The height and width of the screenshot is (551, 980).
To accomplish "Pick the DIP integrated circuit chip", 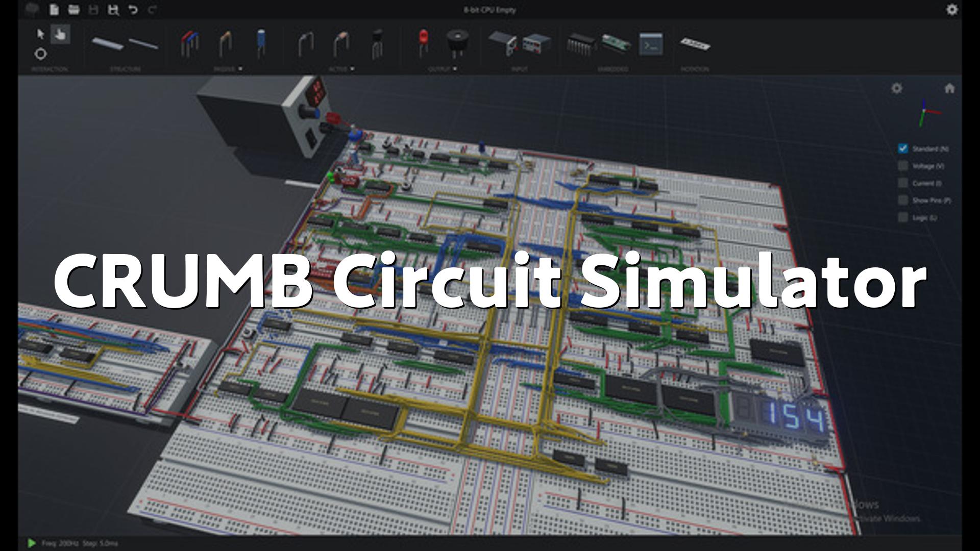I will 581,44.
